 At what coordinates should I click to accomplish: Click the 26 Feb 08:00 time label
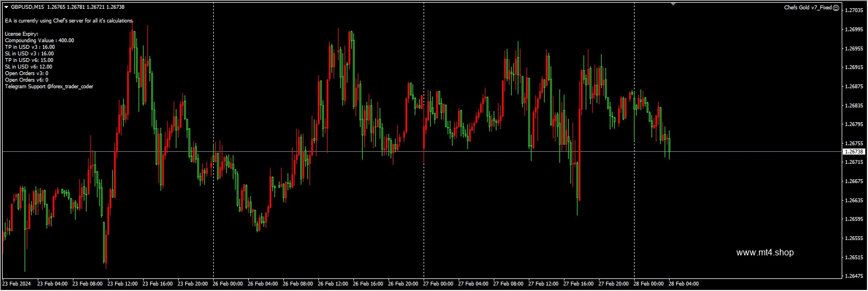point(298,284)
